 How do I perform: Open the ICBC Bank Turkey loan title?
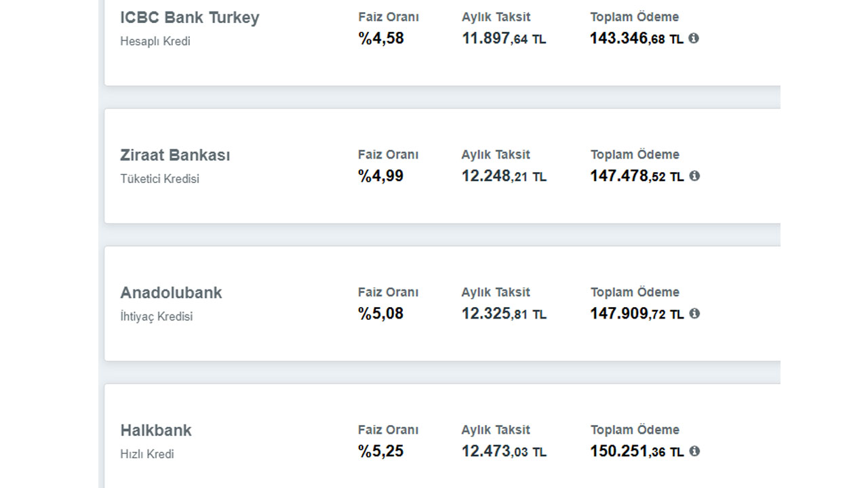tap(190, 18)
